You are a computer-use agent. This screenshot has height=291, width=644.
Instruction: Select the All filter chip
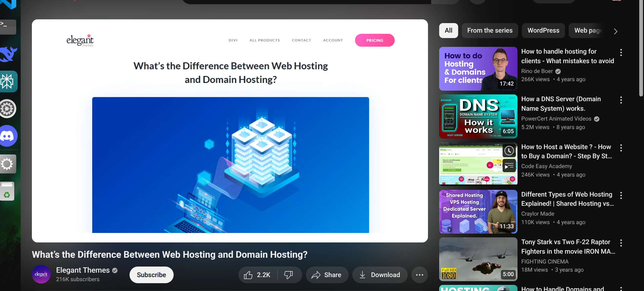pos(449,31)
